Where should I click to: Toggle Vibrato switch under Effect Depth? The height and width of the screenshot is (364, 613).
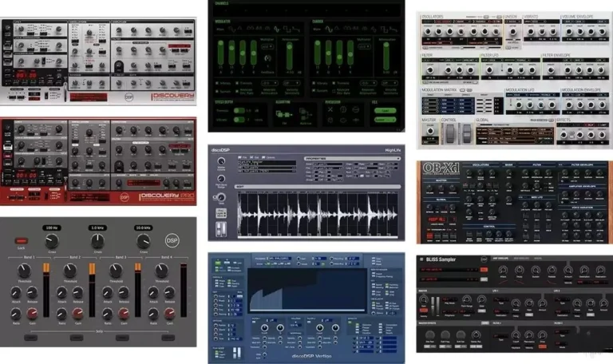[239, 120]
